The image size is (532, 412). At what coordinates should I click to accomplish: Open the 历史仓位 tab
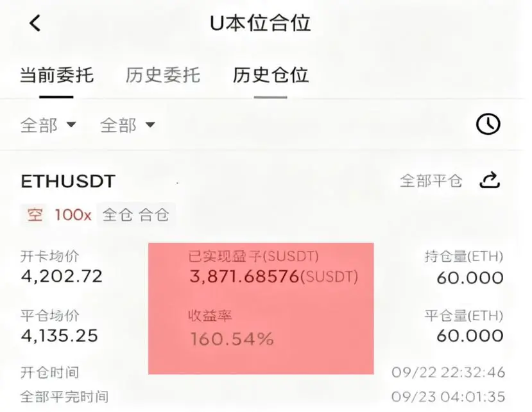pos(270,75)
